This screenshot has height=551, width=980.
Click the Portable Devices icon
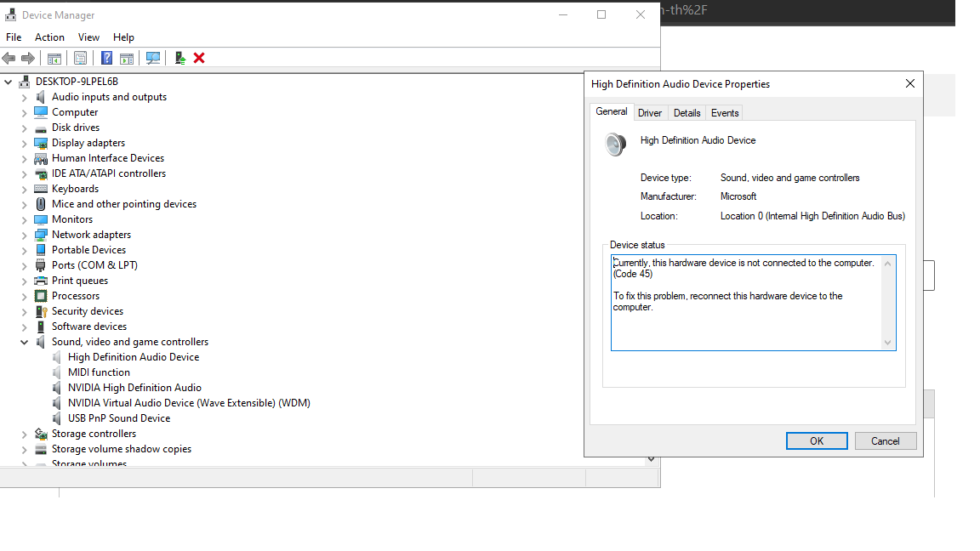pos(41,250)
